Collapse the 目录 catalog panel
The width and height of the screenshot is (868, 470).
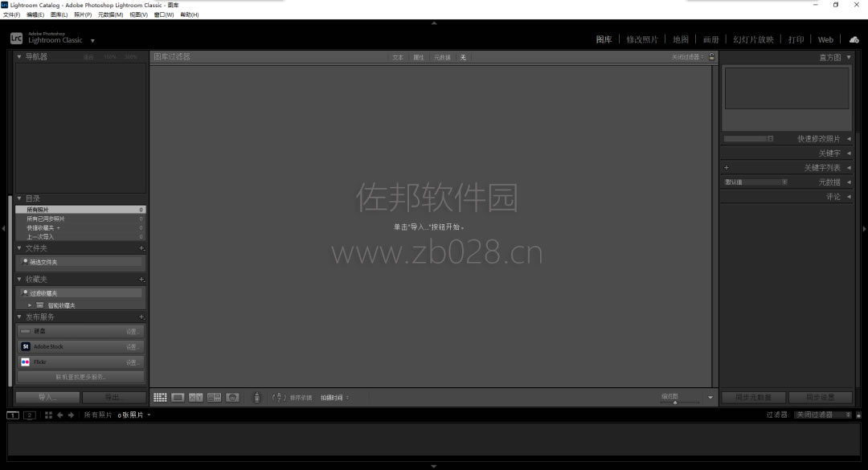(x=19, y=198)
